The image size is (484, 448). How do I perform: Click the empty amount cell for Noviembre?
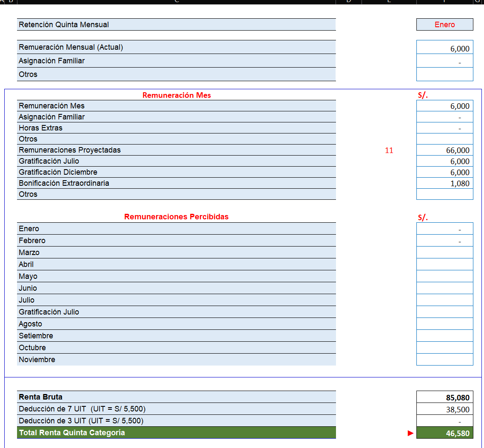click(x=444, y=360)
